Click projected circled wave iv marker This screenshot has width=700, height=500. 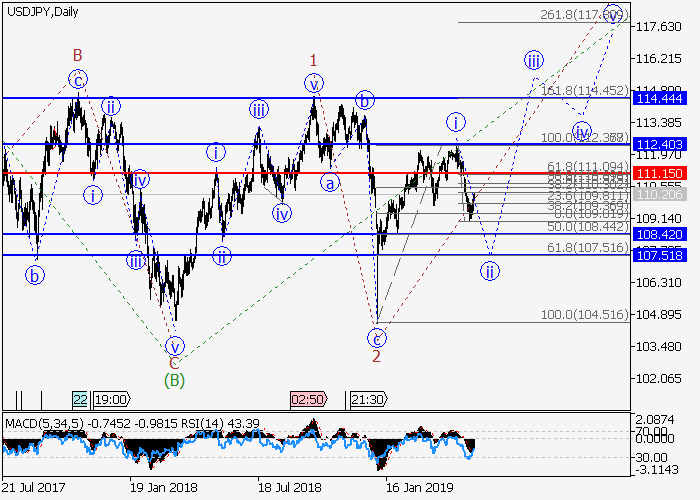tap(582, 131)
